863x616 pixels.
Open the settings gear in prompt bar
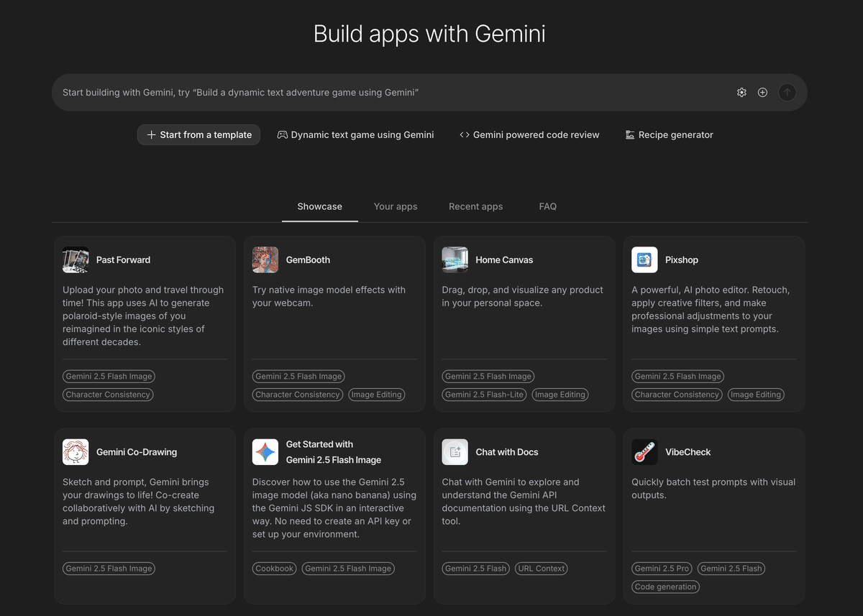(741, 93)
